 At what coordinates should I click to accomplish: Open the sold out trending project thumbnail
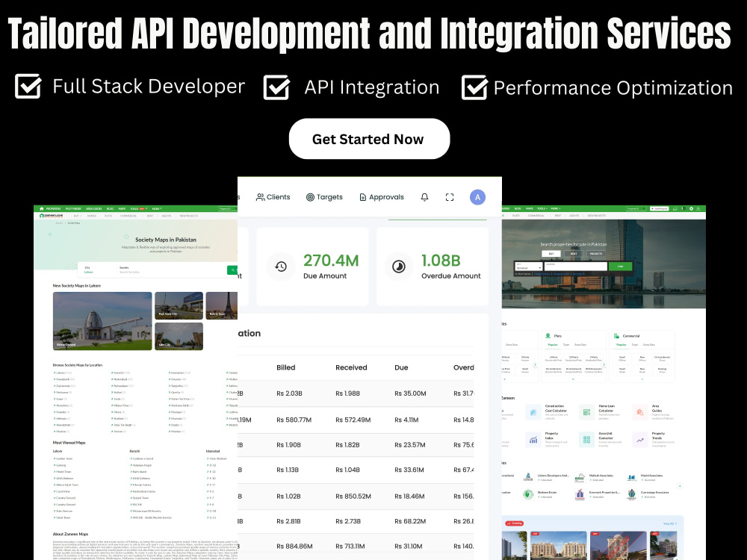[618, 545]
